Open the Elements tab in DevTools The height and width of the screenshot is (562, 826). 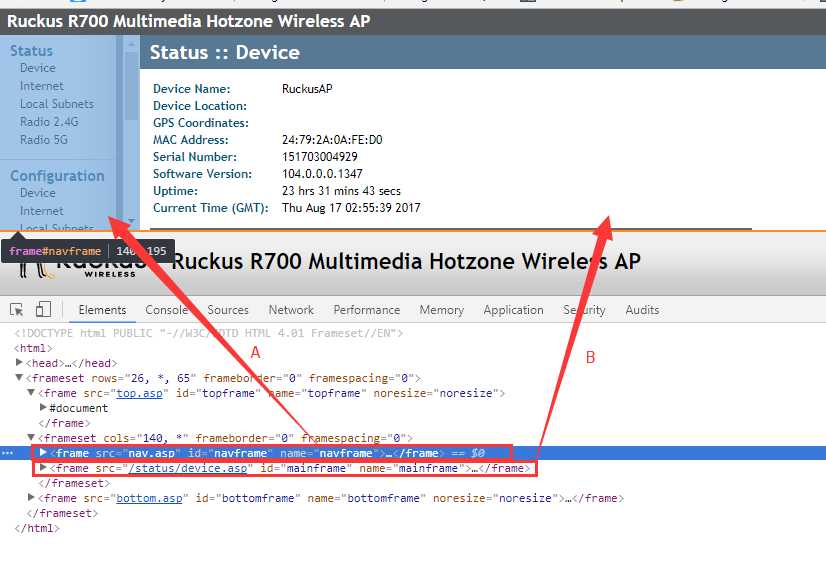[x=102, y=310]
